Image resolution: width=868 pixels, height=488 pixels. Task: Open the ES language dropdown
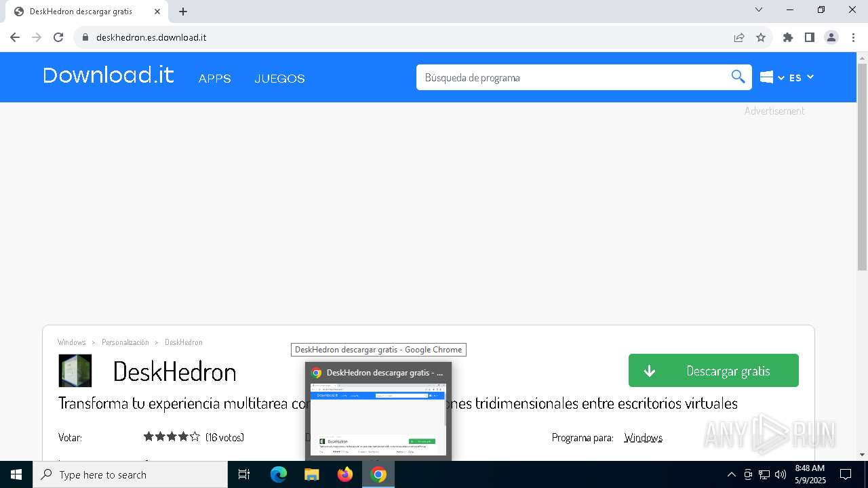click(801, 77)
